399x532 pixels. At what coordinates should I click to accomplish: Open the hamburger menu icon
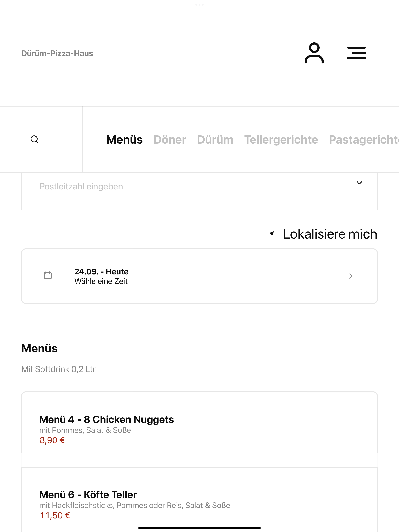(x=356, y=53)
